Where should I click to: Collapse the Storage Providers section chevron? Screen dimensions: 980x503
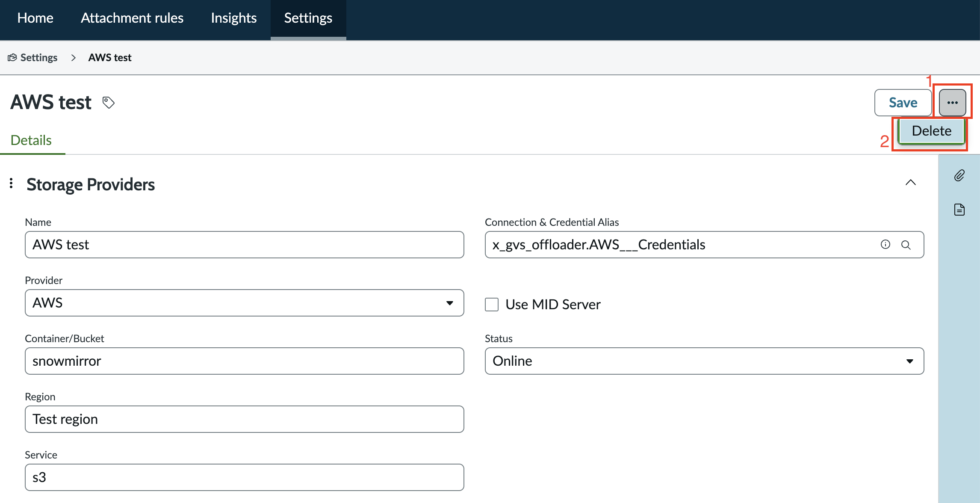click(911, 183)
